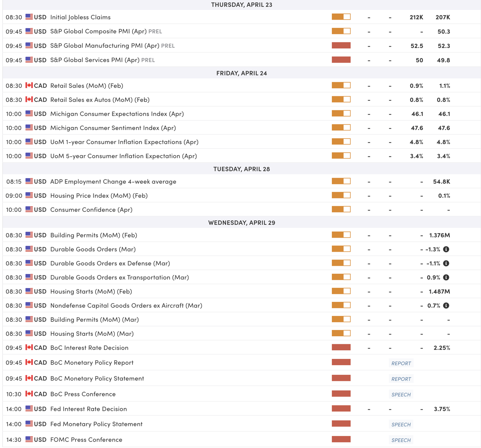The height and width of the screenshot is (448, 481).
Task: Click the 2.25% previous BoC rate value
Action: 442,348
